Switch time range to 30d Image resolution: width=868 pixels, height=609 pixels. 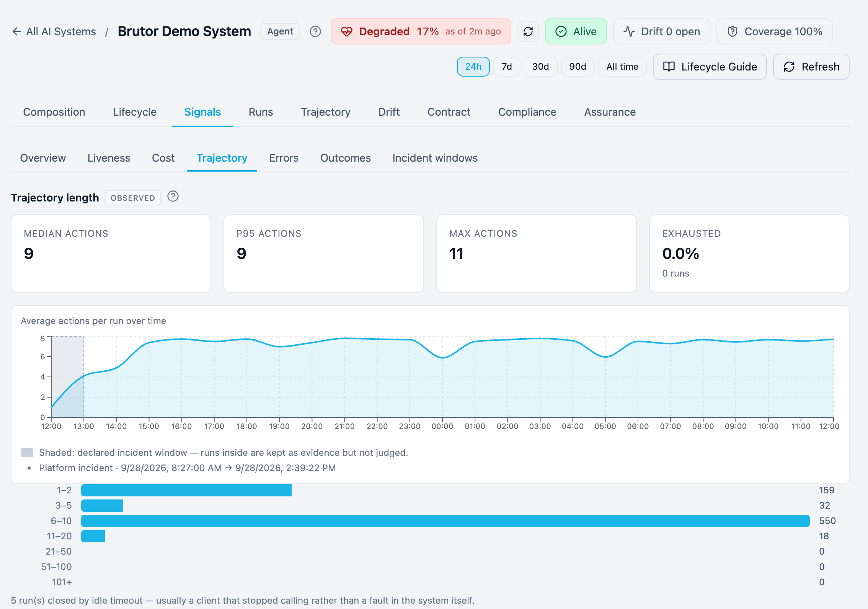[x=540, y=67]
